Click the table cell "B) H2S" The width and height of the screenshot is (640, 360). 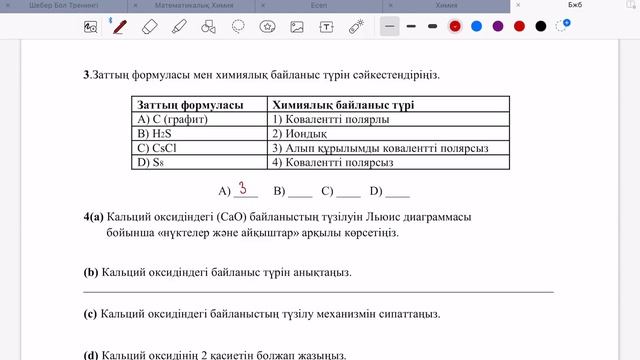[200, 133]
